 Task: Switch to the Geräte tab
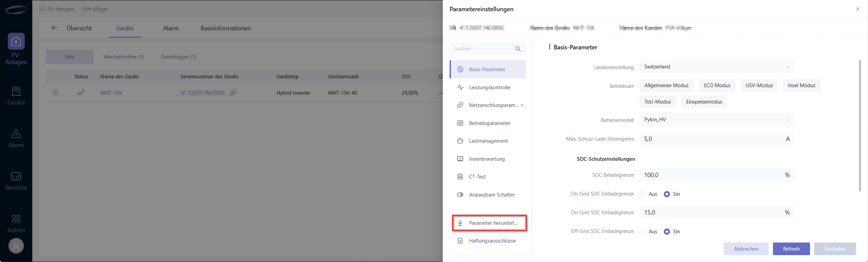coord(125,28)
